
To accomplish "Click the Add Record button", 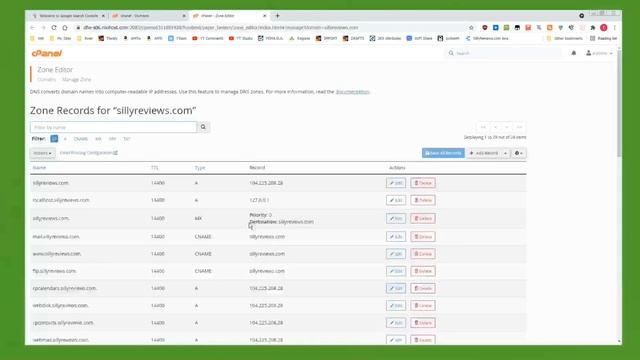I will [x=484, y=153].
